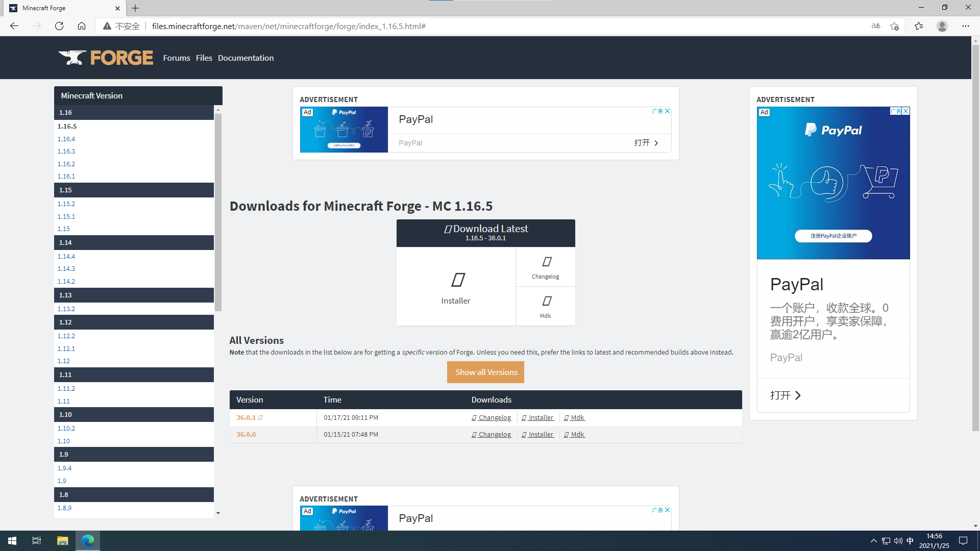Image resolution: width=980 pixels, height=551 pixels.
Task: Click the version list scrollbar down arrow
Action: pos(218,513)
